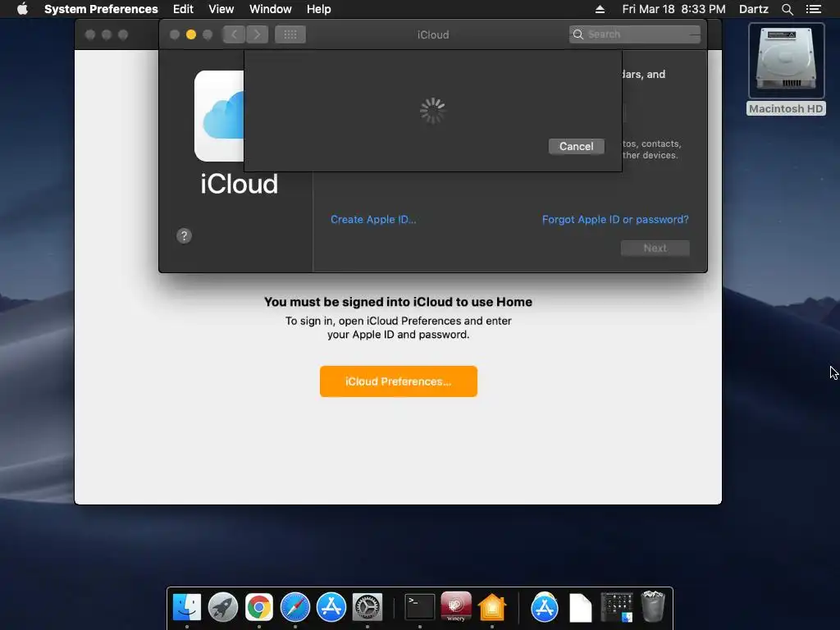Open Applications folder in the Dock

(x=545, y=607)
